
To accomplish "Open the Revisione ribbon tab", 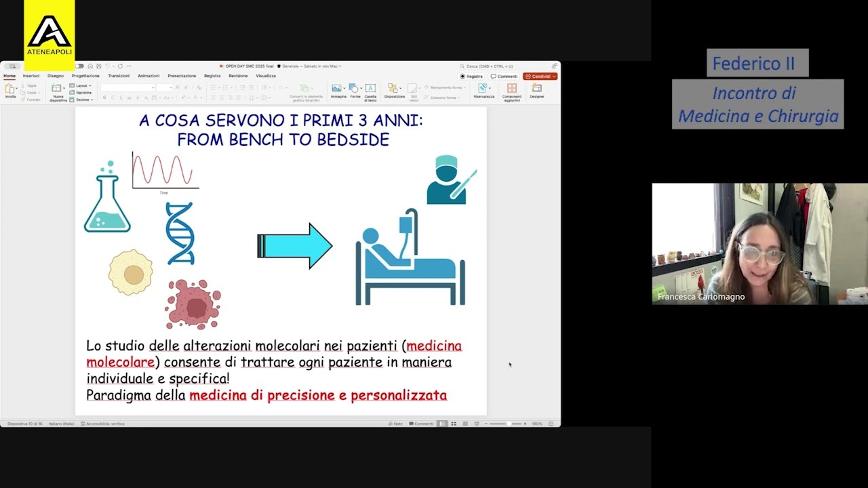I will (x=238, y=76).
